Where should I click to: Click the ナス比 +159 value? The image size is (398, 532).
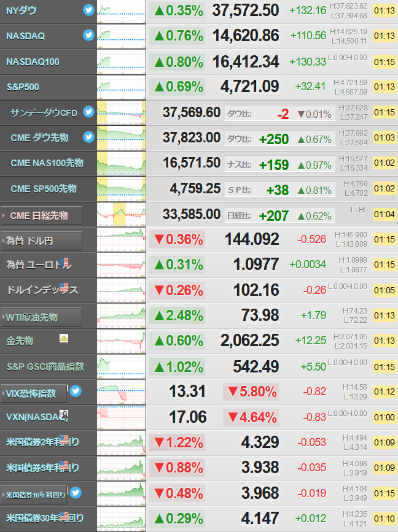(x=274, y=165)
